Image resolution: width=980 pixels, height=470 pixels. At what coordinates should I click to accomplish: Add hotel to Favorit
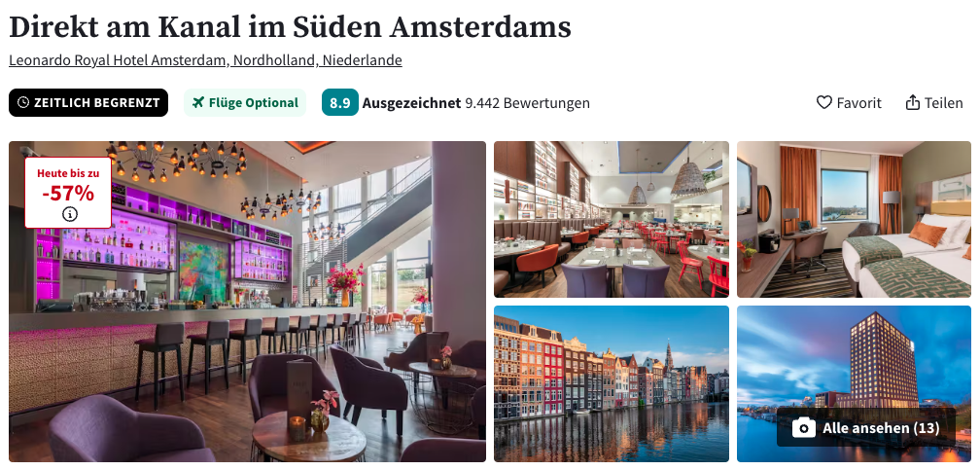pyautogui.click(x=849, y=102)
